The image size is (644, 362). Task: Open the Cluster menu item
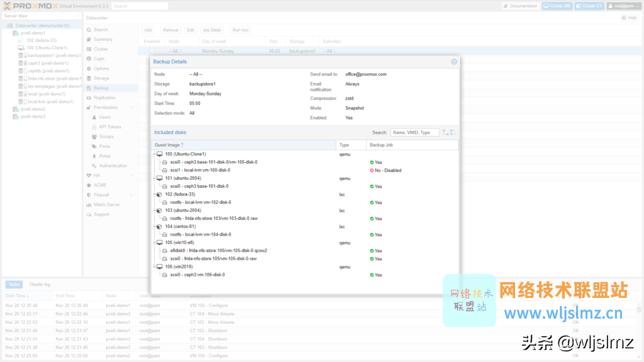(x=101, y=49)
